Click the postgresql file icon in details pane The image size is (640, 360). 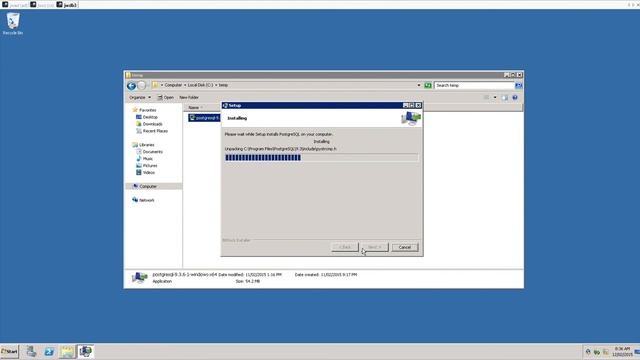[140, 278]
